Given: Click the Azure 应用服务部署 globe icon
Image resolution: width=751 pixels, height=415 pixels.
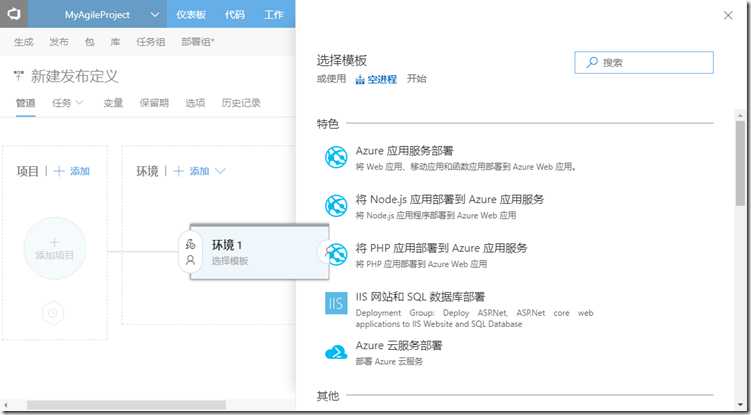Looking at the screenshot, I should (x=336, y=157).
